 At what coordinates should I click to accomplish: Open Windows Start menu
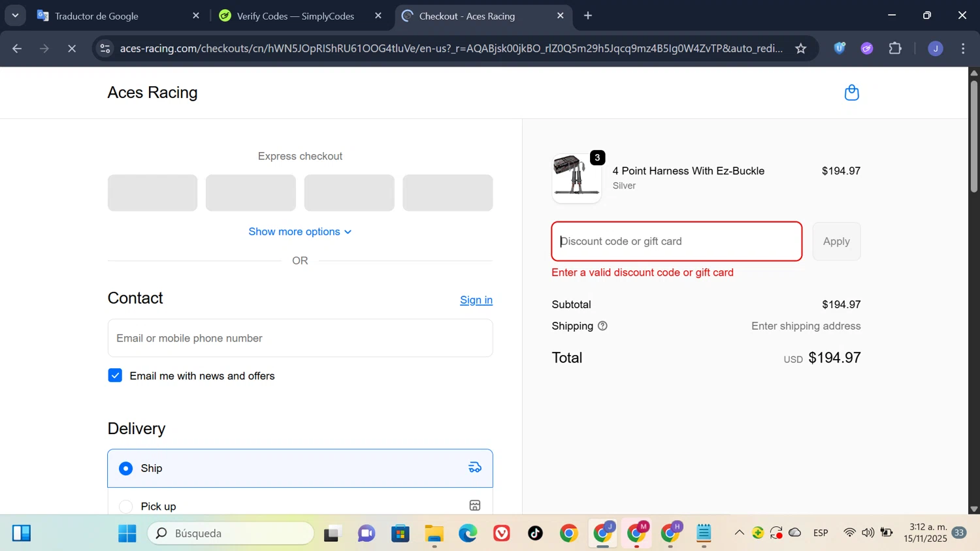pyautogui.click(x=127, y=533)
